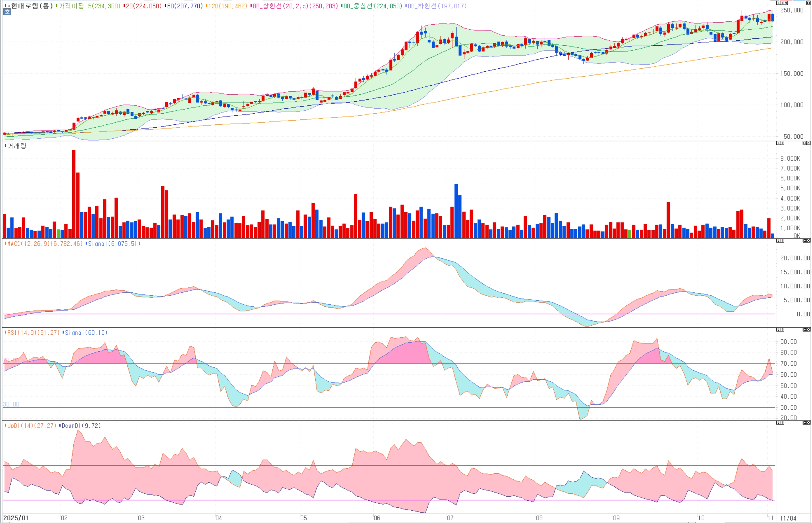Click the 'L' scale icon on price chart
The width and height of the screenshot is (812, 523).
778,3
